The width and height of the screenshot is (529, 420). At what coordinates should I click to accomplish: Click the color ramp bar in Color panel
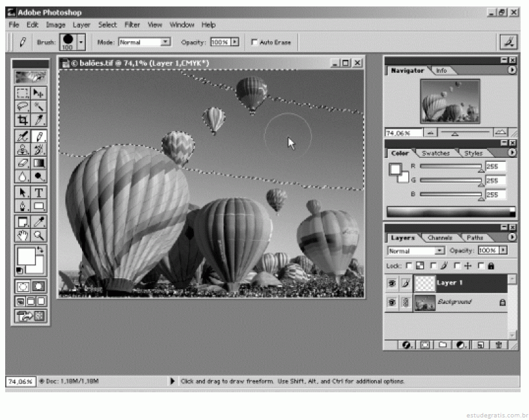click(451, 212)
